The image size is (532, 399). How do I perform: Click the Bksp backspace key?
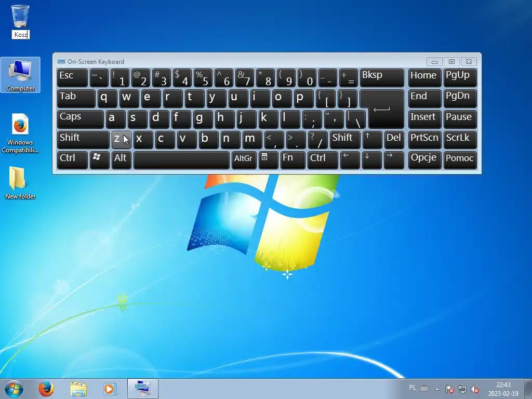pos(382,78)
